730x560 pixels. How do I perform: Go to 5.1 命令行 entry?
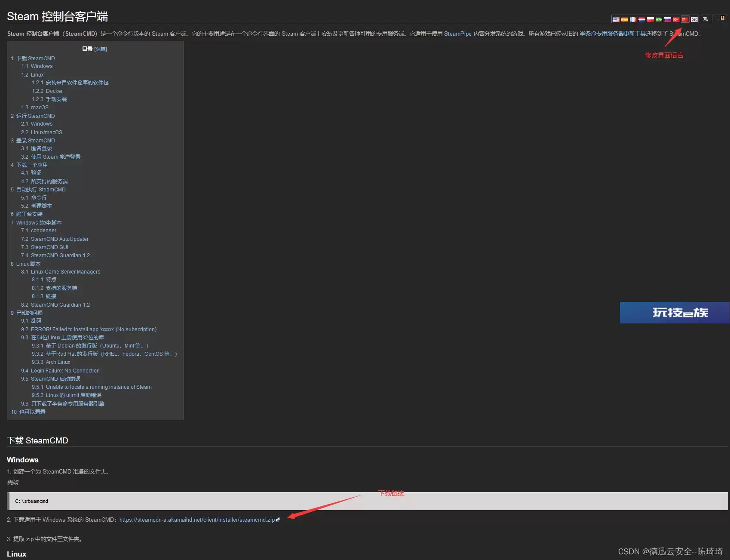[x=34, y=198]
